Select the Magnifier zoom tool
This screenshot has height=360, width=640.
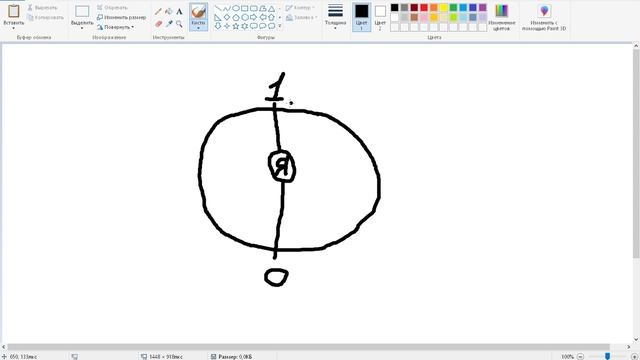pos(179,24)
